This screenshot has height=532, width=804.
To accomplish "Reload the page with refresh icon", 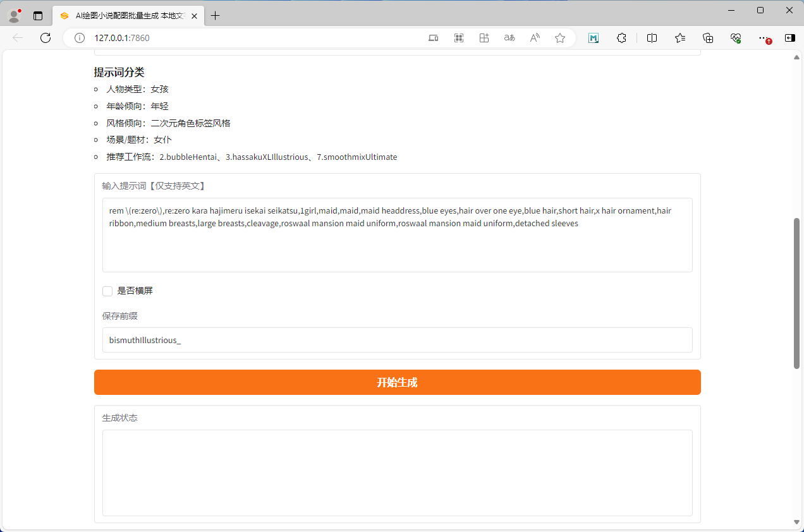I will point(46,38).
